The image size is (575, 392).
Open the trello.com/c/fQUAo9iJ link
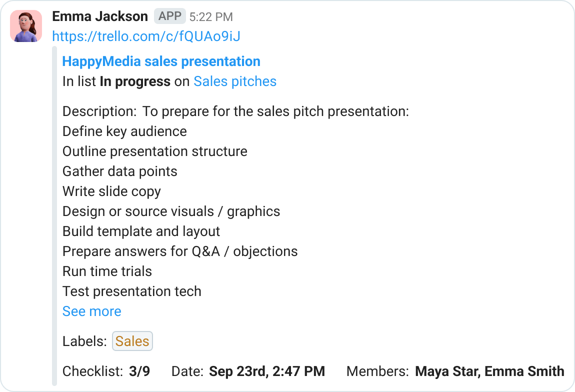click(x=146, y=36)
